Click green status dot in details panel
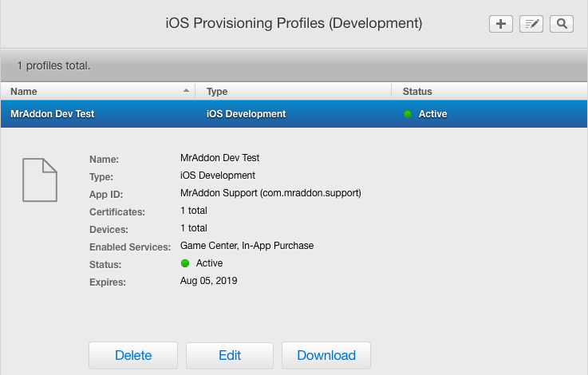This screenshot has height=375, width=588. pos(185,263)
